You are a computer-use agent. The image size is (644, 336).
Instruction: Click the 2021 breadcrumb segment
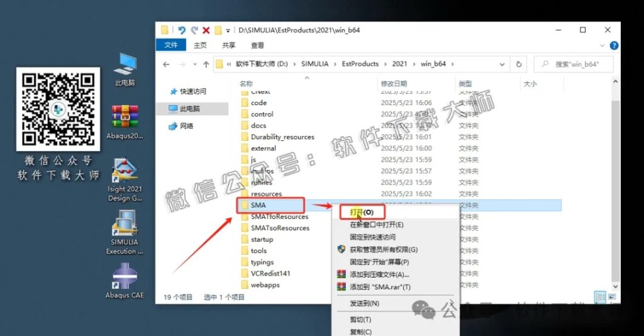click(399, 64)
